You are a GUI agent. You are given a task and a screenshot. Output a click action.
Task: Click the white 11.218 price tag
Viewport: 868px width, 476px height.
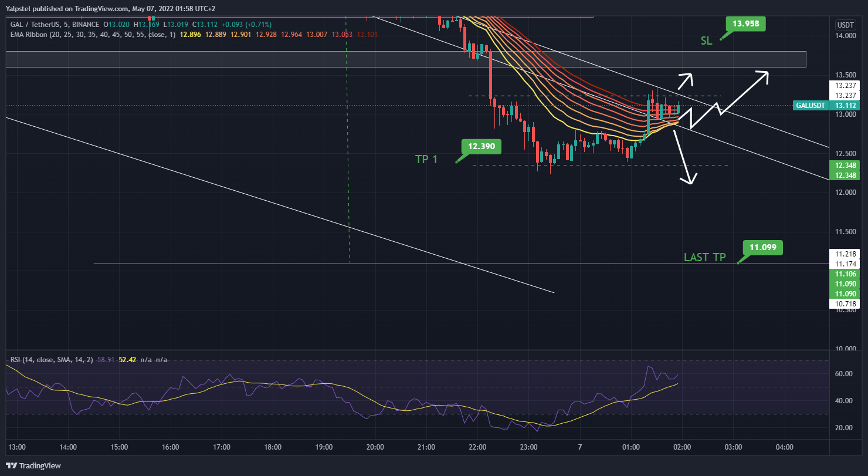click(845, 254)
